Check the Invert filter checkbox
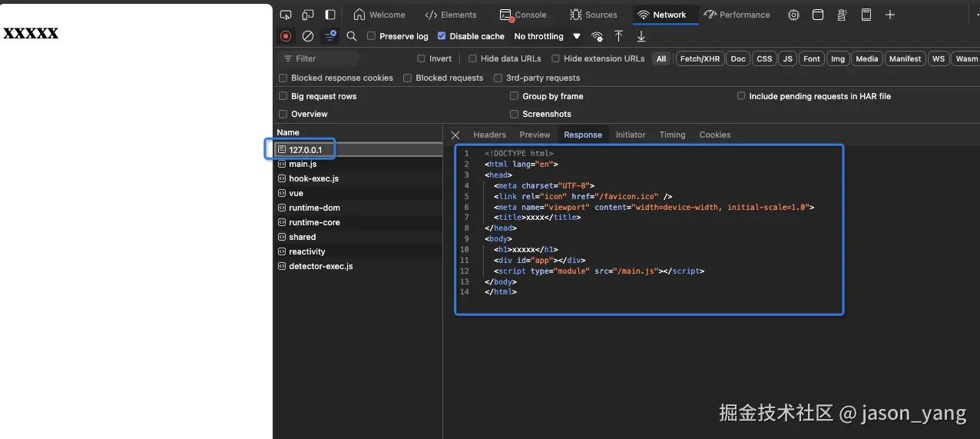980x439 pixels. coord(421,58)
